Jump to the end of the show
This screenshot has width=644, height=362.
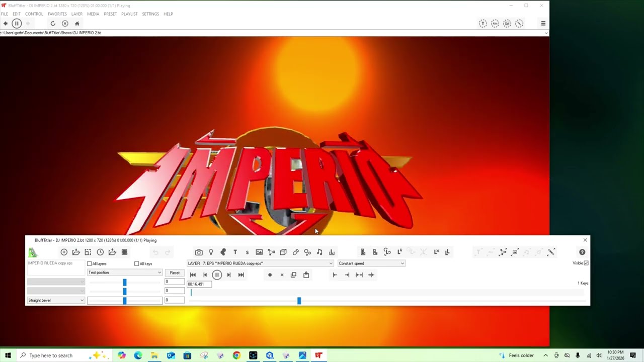[x=241, y=275]
